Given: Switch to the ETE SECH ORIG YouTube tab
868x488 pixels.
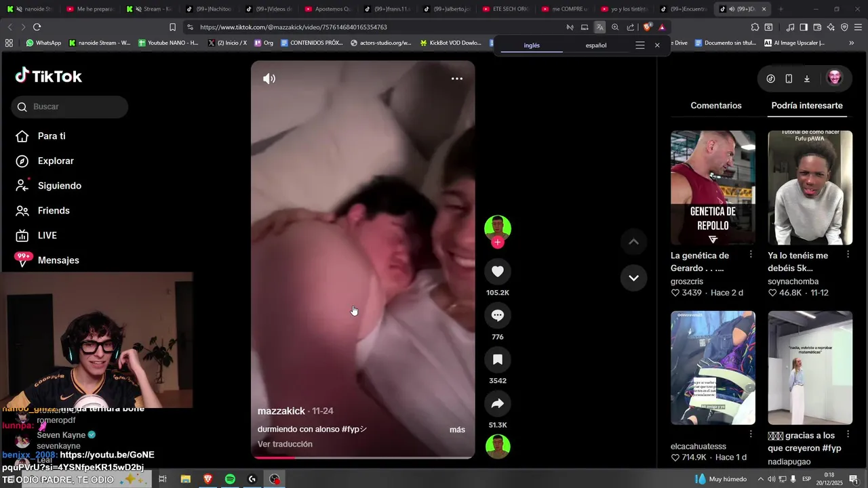Looking at the screenshot, I should (505, 9).
